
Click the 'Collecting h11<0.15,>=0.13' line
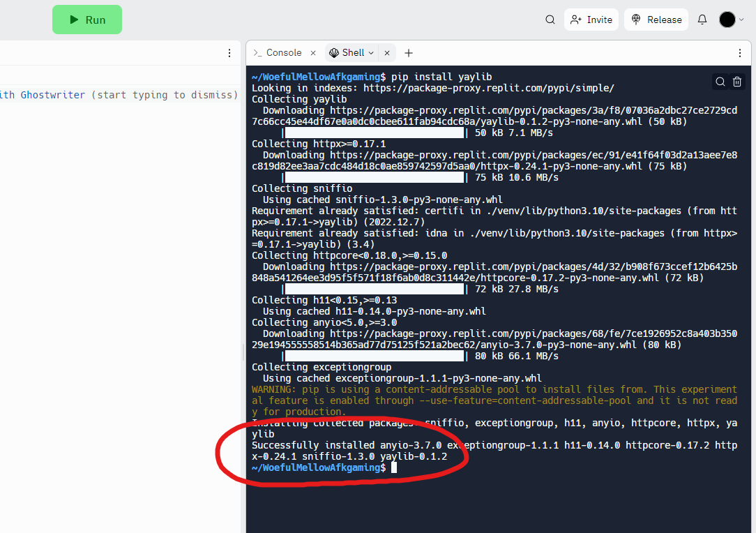[x=324, y=300]
